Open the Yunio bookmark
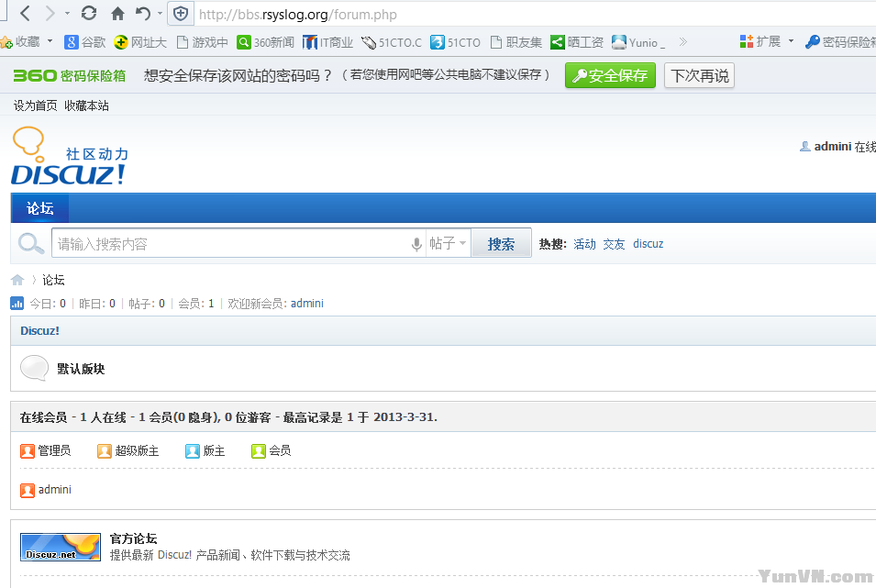The height and width of the screenshot is (588, 876). coord(638,42)
